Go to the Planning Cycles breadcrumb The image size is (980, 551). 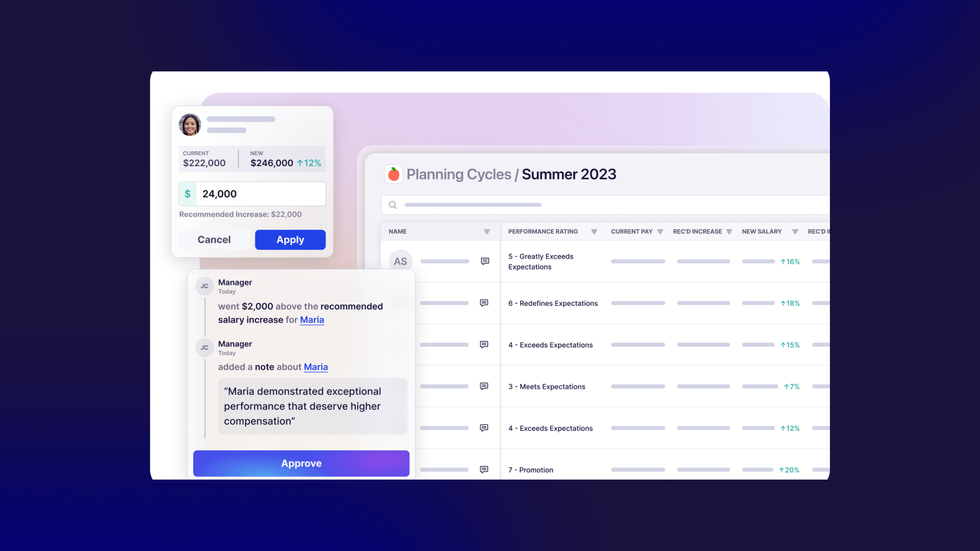pyautogui.click(x=458, y=174)
